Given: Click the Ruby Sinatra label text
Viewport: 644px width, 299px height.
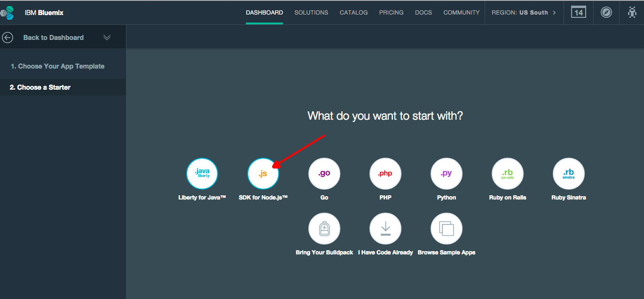Looking at the screenshot, I should point(569,198).
